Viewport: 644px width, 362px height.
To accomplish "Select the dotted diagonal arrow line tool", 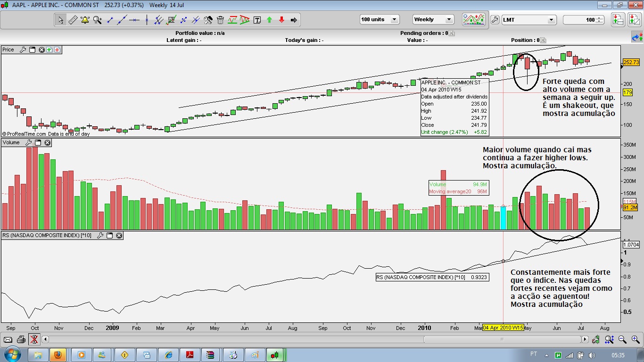I will [x=183, y=20].
